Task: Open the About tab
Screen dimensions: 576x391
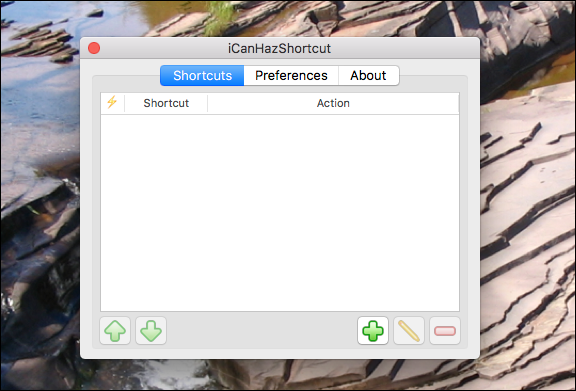Action: click(368, 75)
